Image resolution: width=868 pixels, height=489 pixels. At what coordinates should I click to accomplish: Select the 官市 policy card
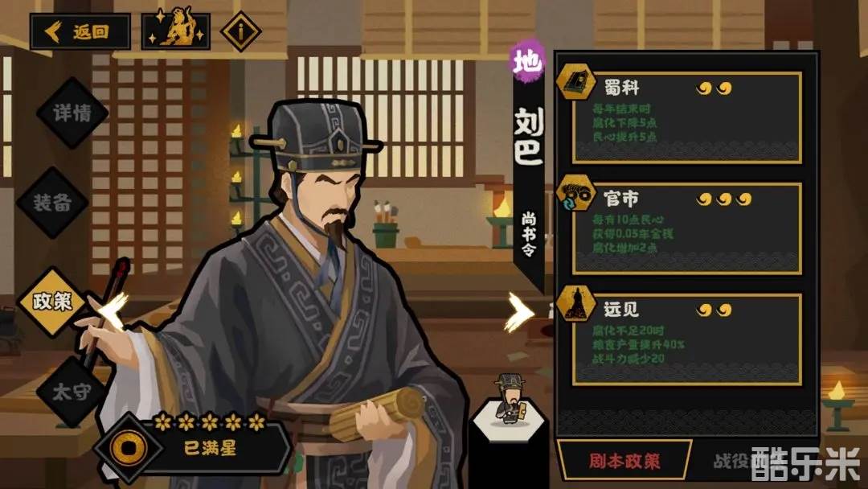pos(686,228)
